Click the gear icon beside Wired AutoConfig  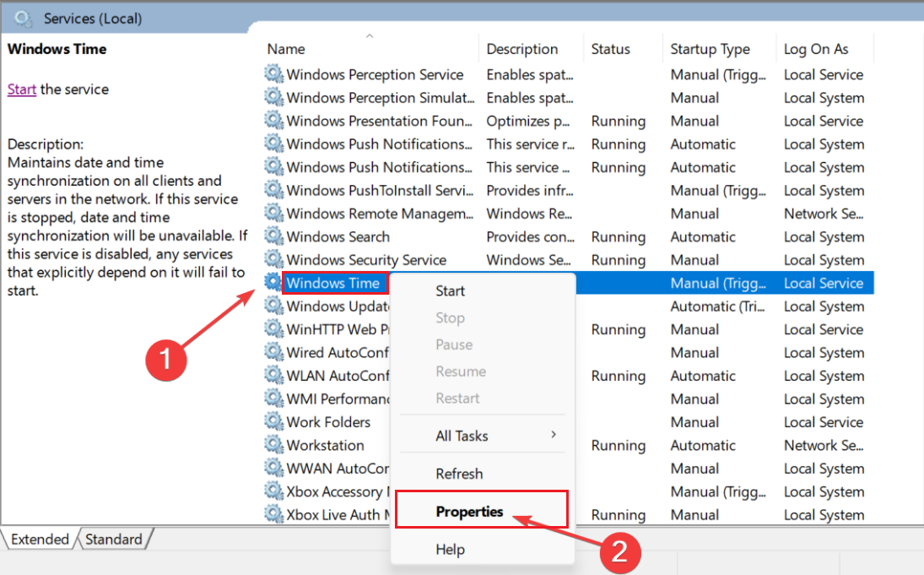click(x=273, y=352)
